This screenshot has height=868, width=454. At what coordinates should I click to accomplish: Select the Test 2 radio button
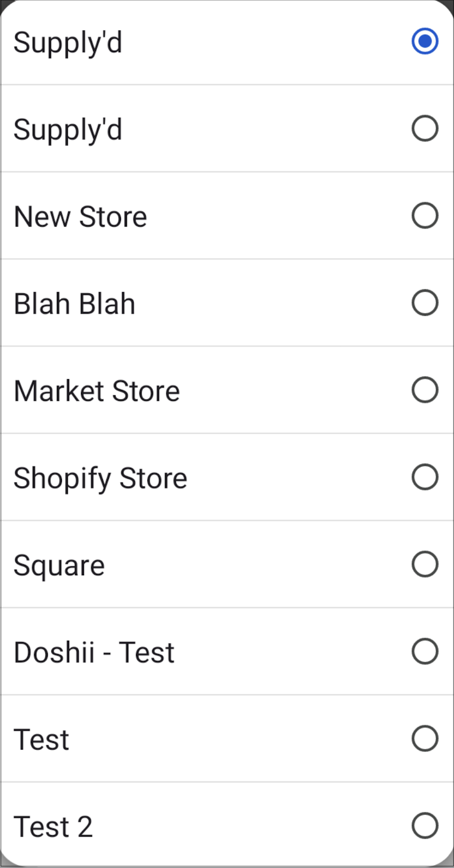click(x=425, y=826)
